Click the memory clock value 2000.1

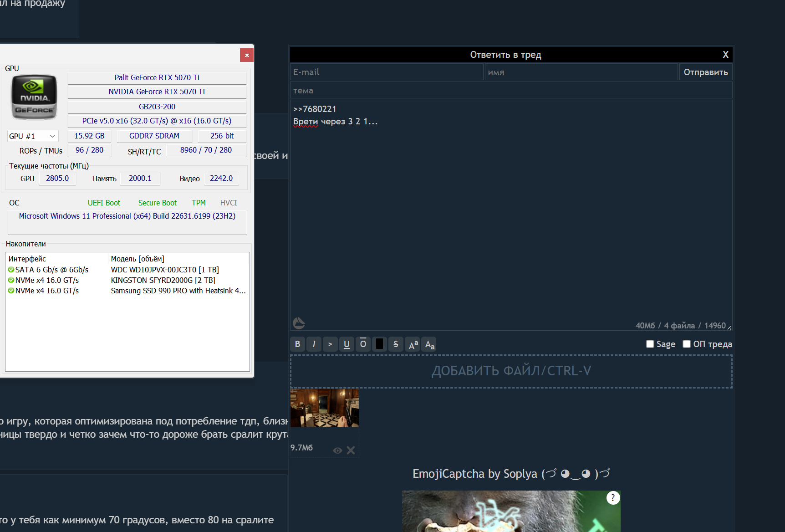[x=140, y=178]
